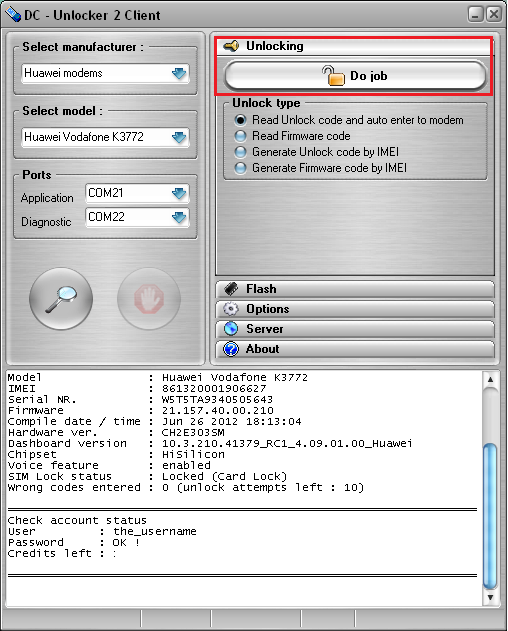Open the Server section tab
The image size is (508, 631).
[355, 329]
